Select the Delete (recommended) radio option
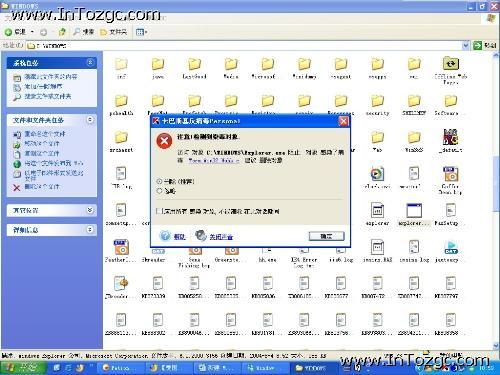The image size is (500, 375). (159, 181)
